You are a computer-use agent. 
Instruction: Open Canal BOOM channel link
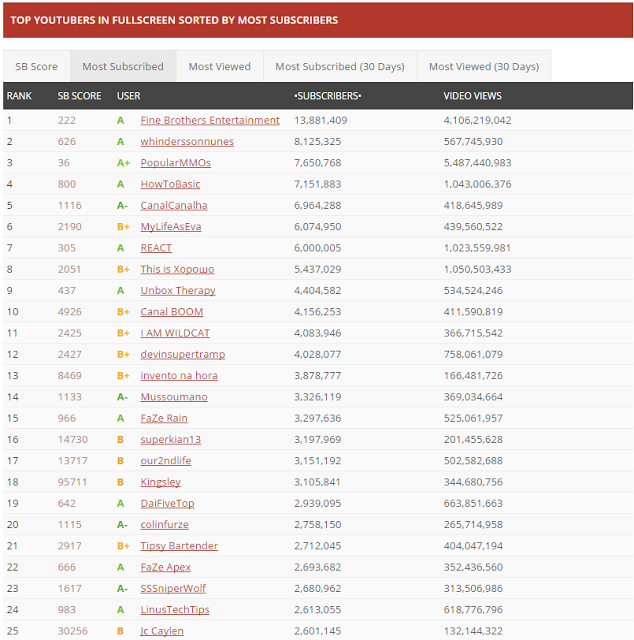[171, 312]
